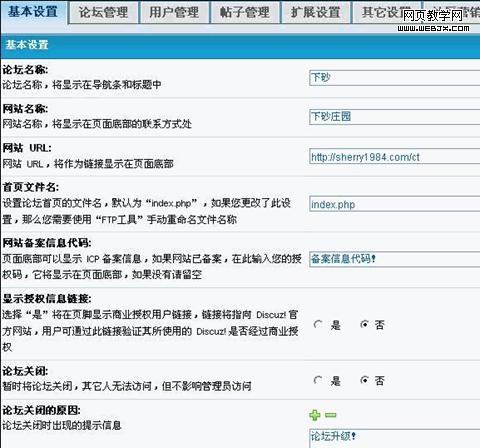480x448 pixels.
Task: Select 是 for 论坛关闭
Action: click(319, 380)
